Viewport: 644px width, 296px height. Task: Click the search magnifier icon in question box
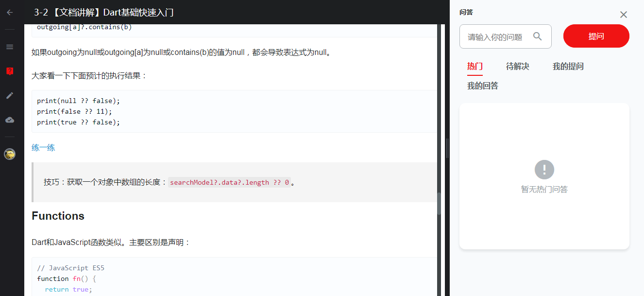pos(538,36)
